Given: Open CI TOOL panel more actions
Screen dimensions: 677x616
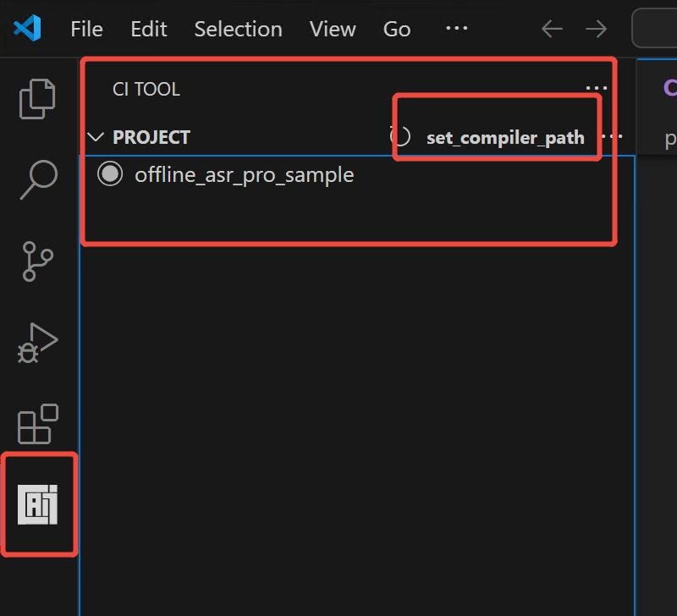Looking at the screenshot, I should click(596, 88).
